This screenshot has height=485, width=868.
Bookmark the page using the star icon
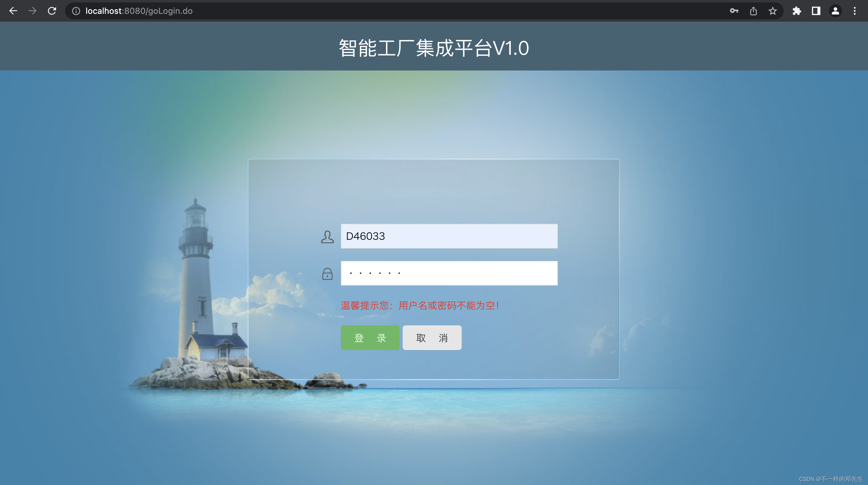click(x=773, y=11)
